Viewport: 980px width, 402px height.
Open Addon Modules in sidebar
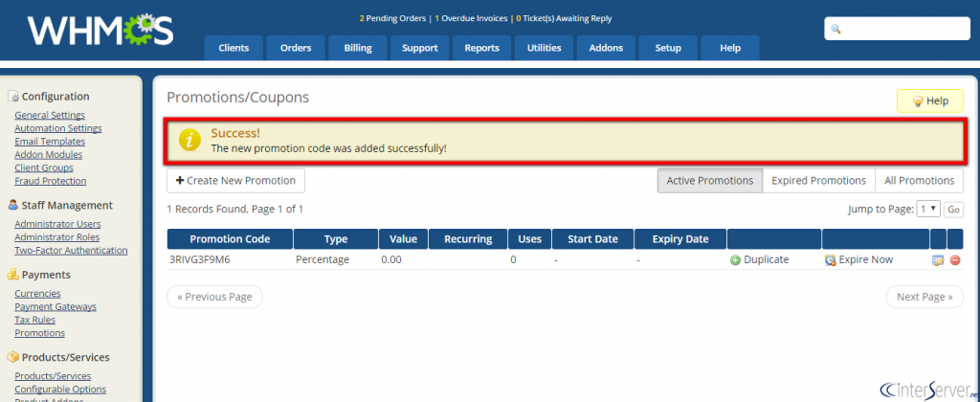point(49,154)
